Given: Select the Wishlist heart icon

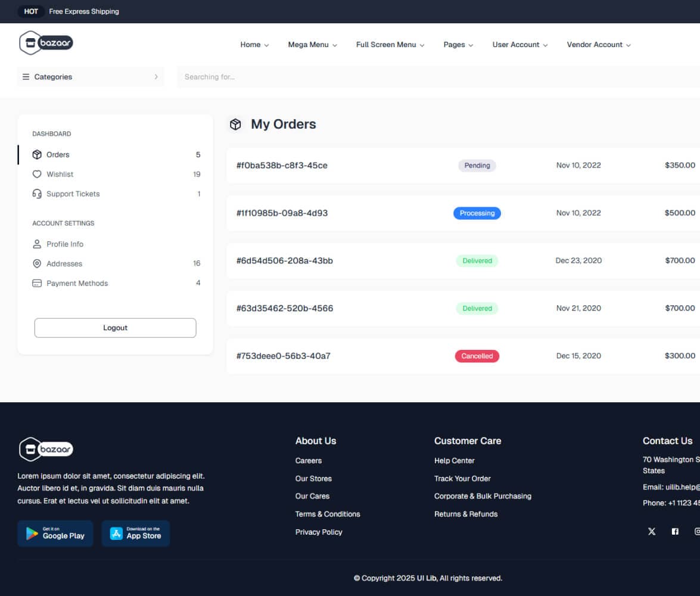Looking at the screenshot, I should 36,174.
